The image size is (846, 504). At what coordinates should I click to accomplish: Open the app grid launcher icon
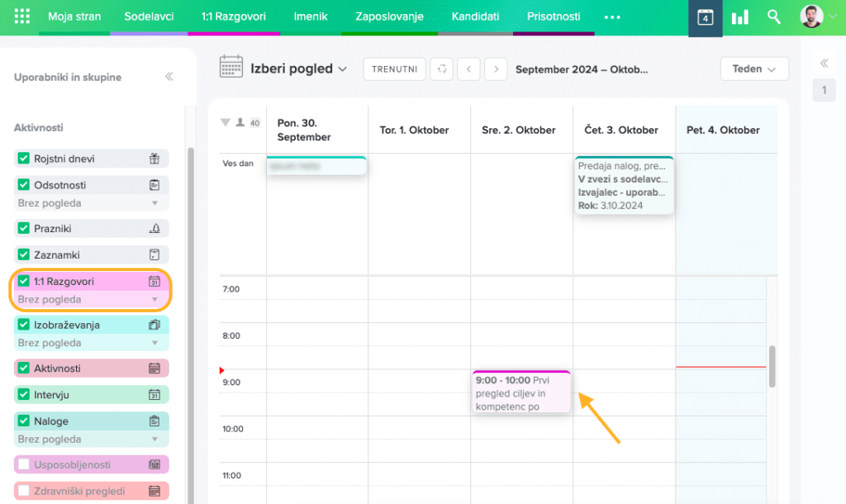(x=22, y=17)
